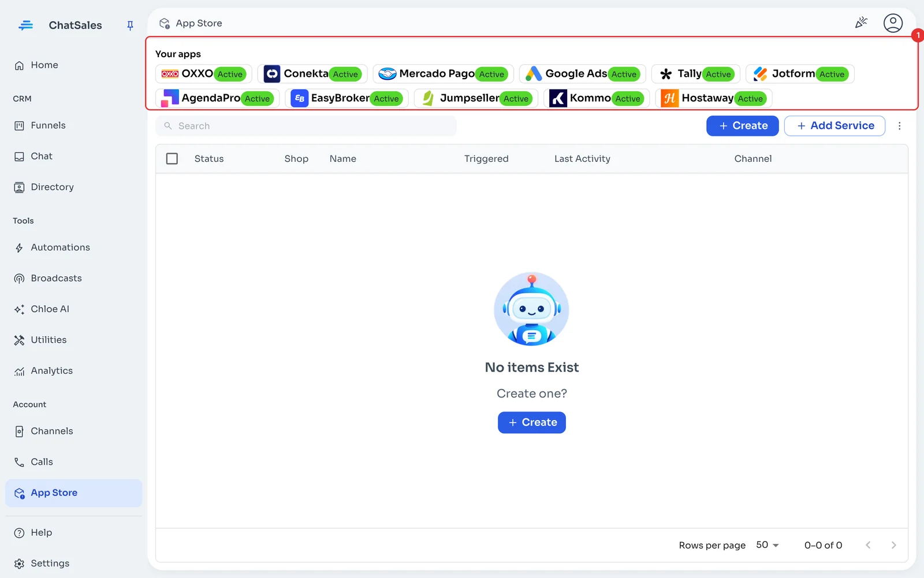This screenshot has width=924, height=578.
Task: Click the 'Your apps' heading
Action: pyautogui.click(x=178, y=54)
